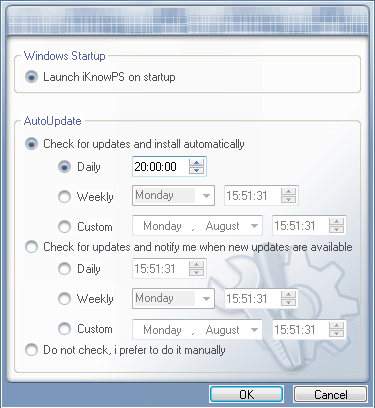The image size is (375, 408).
Task: Increase the 20:00:00 time with up arrow
Action: [x=197, y=162]
